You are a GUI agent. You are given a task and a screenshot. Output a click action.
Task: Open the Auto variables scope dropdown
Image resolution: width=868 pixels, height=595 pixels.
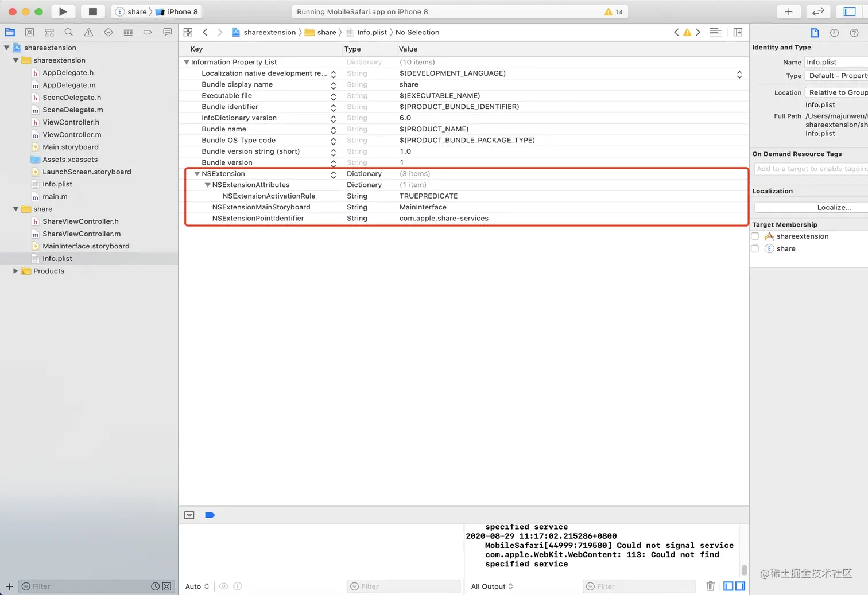[x=197, y=586]
